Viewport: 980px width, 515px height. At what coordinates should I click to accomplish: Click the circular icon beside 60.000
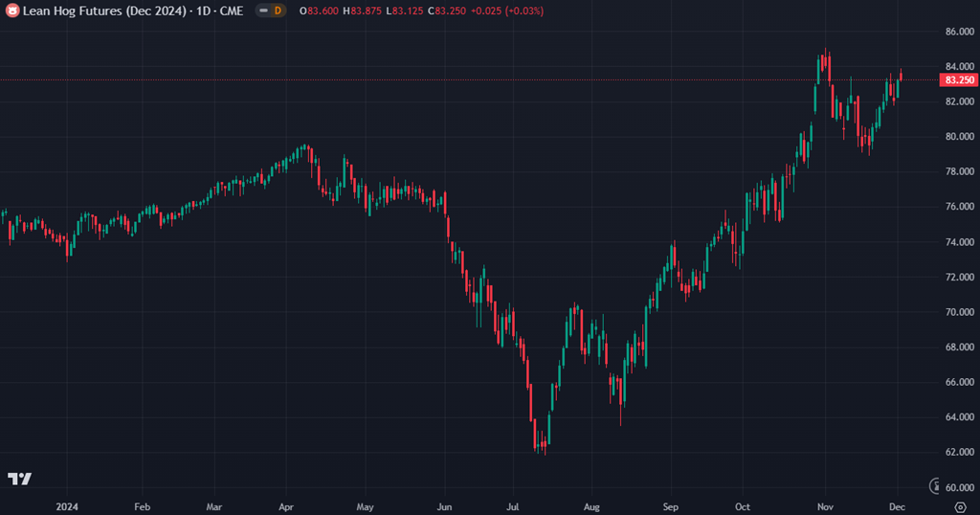coord(935,486)
